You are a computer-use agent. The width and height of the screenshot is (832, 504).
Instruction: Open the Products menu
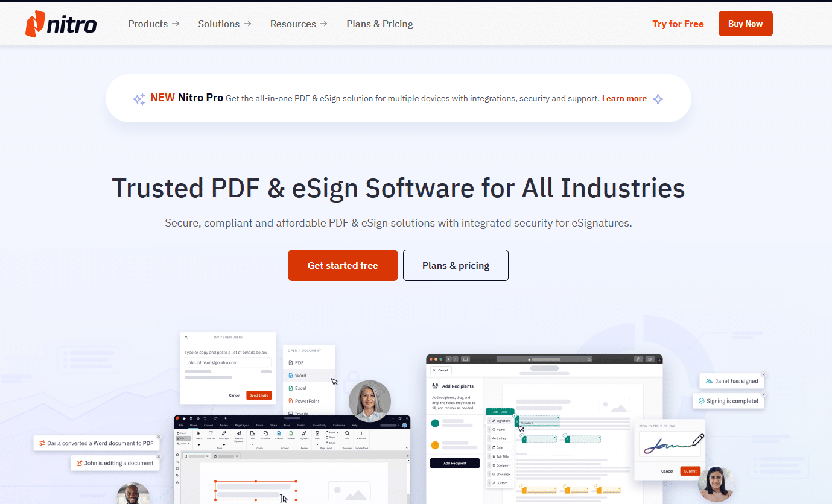[154, 24]
